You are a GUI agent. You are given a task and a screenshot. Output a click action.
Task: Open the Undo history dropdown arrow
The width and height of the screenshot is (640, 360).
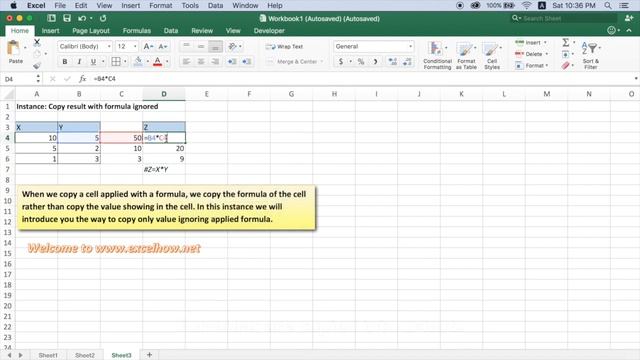coord(91,18)
